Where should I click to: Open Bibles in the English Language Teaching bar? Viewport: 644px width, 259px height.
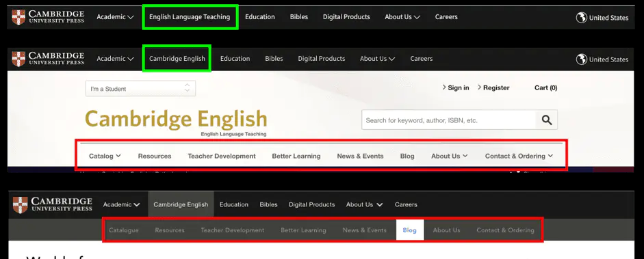299,17
